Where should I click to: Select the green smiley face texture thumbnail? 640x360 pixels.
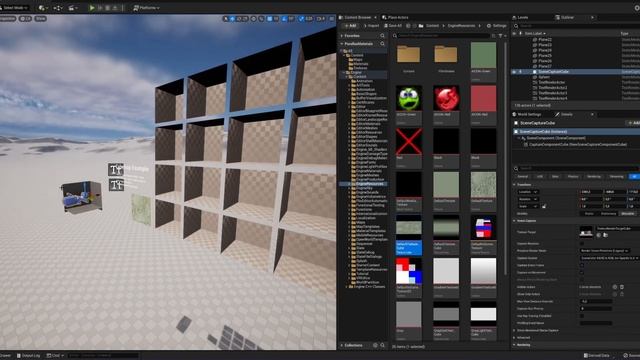(409, 98)
